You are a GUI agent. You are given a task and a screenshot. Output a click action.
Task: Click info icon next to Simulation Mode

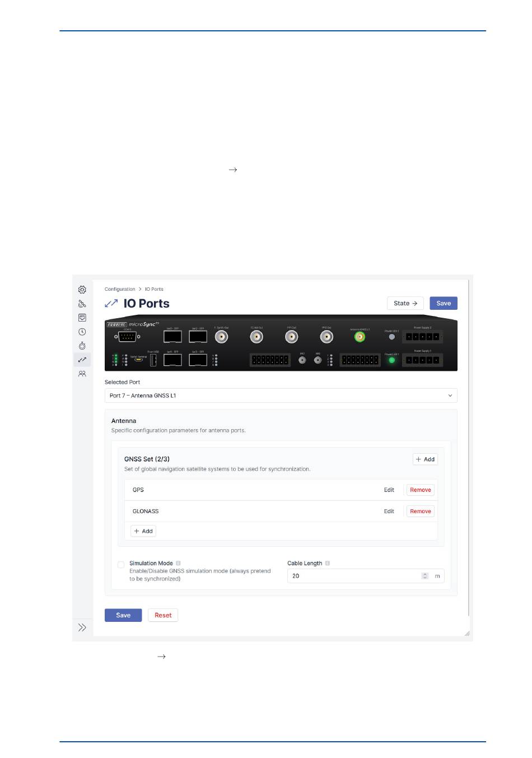[x=178, y=564]
